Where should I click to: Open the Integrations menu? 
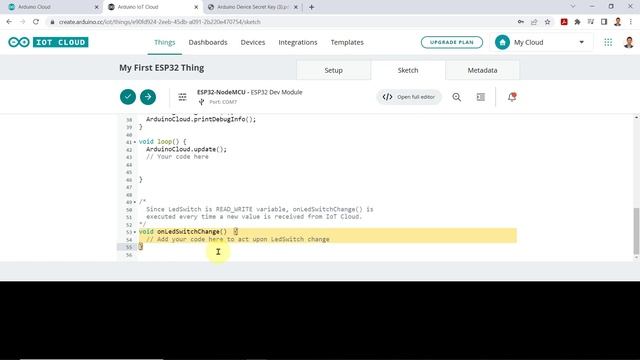[298, 42]
